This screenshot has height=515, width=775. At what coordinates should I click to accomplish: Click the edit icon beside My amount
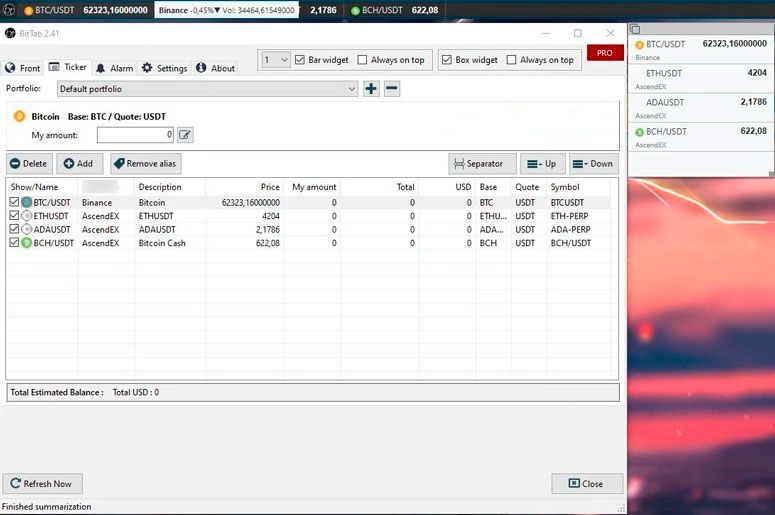(185, 135)
